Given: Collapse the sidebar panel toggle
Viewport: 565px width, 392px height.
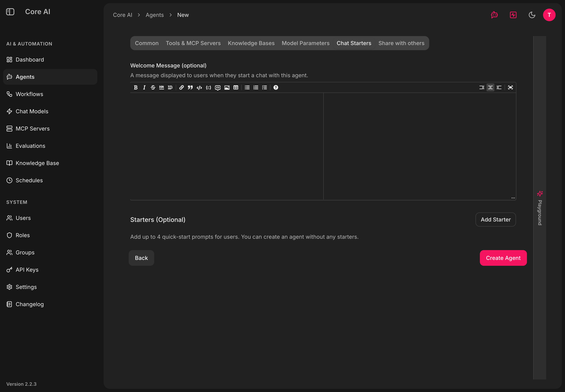Looking at the screenshot, I should (x=10, y=12).
